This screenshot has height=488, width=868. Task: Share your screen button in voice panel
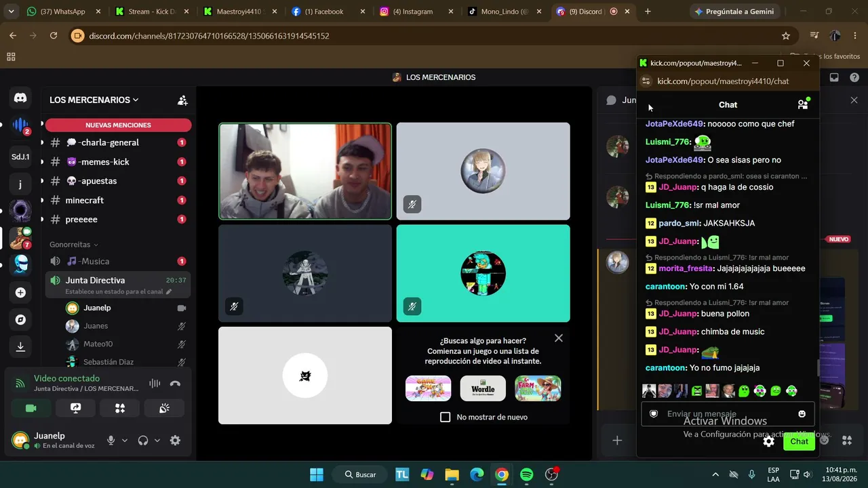75,408
